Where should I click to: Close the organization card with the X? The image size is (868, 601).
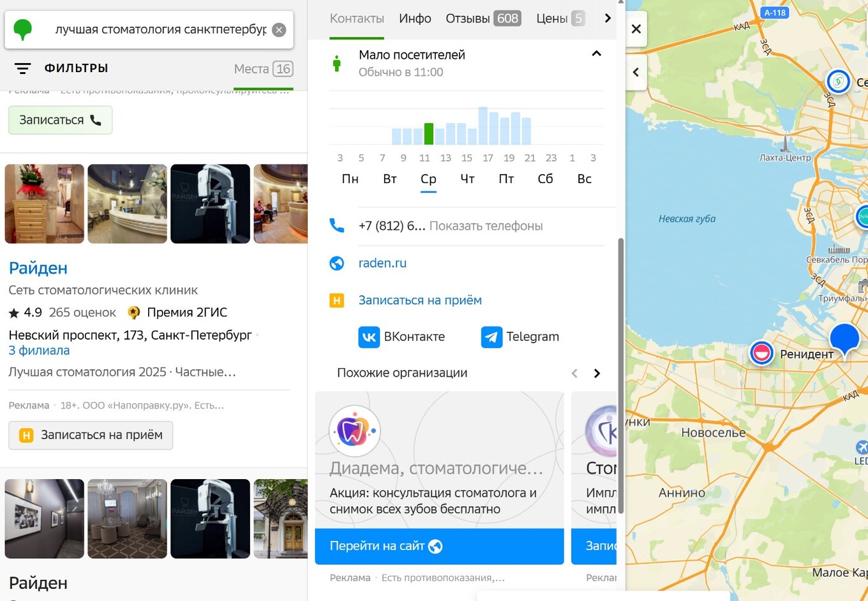(636, 29)
